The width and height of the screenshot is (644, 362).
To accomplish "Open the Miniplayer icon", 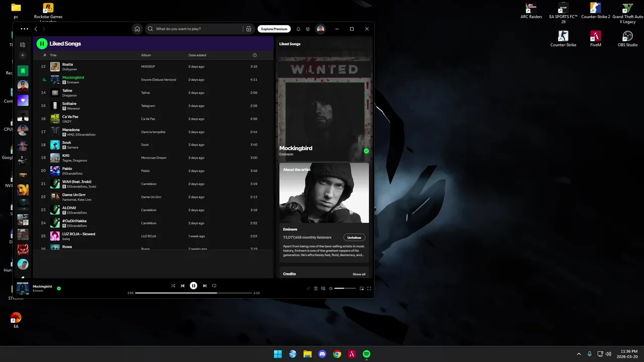I will coord(362,289).
